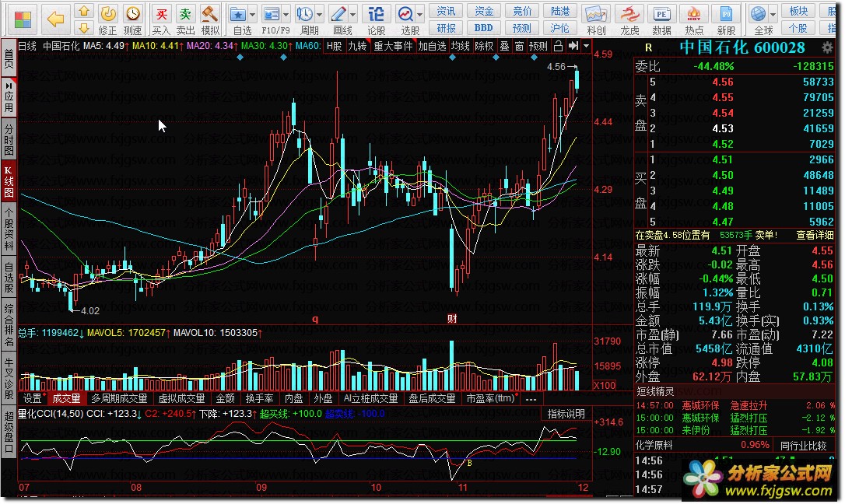Switch to the 换手率 tab
This screenshot has width=845, height=504.
pos(259,399)
